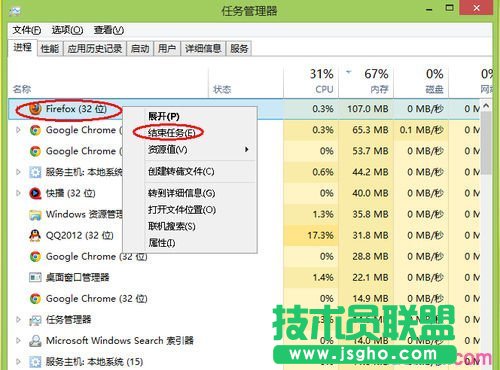Click the 任务管理器 process row icon

click(35, 320)
